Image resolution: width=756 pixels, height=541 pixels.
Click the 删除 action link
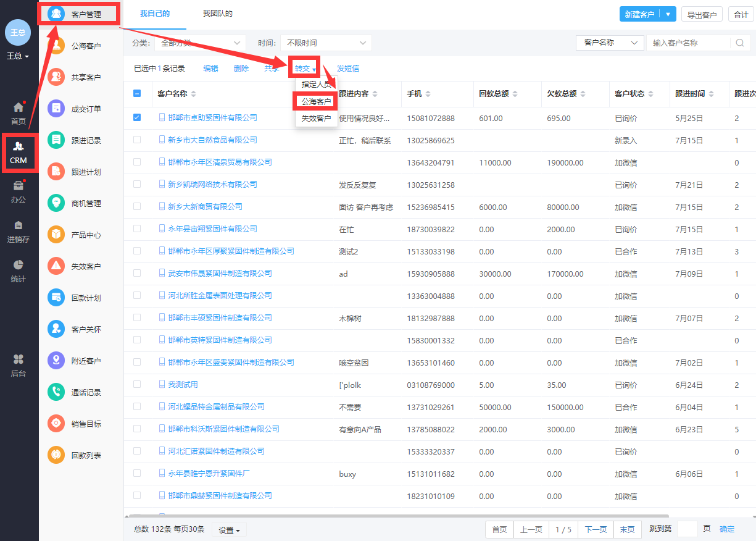pos(241,69)
